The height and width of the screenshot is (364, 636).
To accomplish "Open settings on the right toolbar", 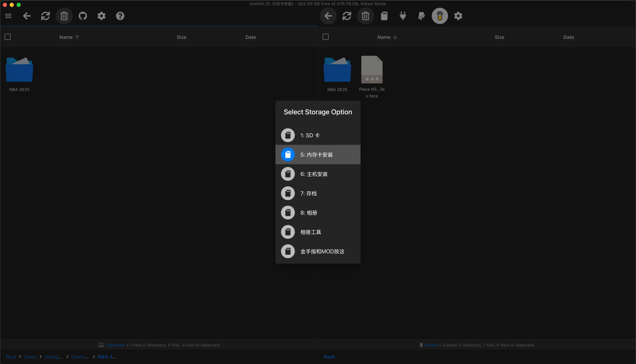I will click(x=458, y=16).
